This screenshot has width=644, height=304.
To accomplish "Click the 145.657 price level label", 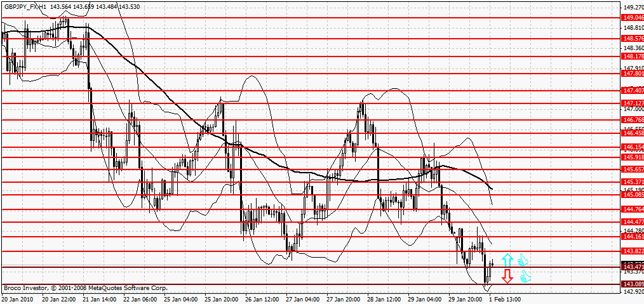I will pyautogui.click(x=631, y=169).
